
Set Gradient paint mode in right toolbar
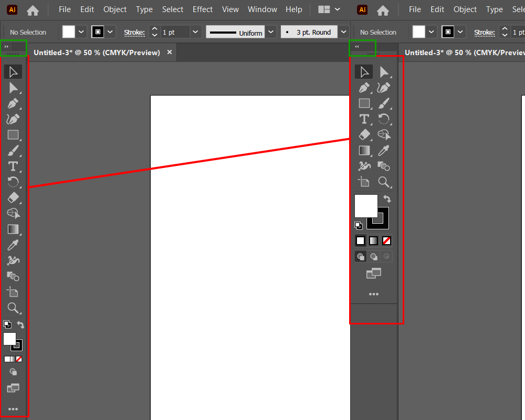[x=374, y=240]
